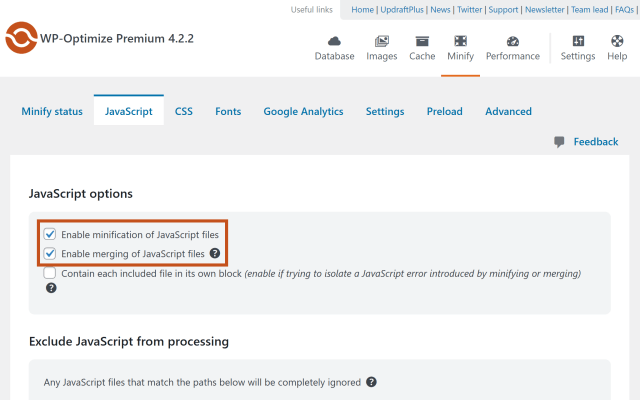Open the Advanced tab
This screenshot has height=400, width=640.
[508, 111]
